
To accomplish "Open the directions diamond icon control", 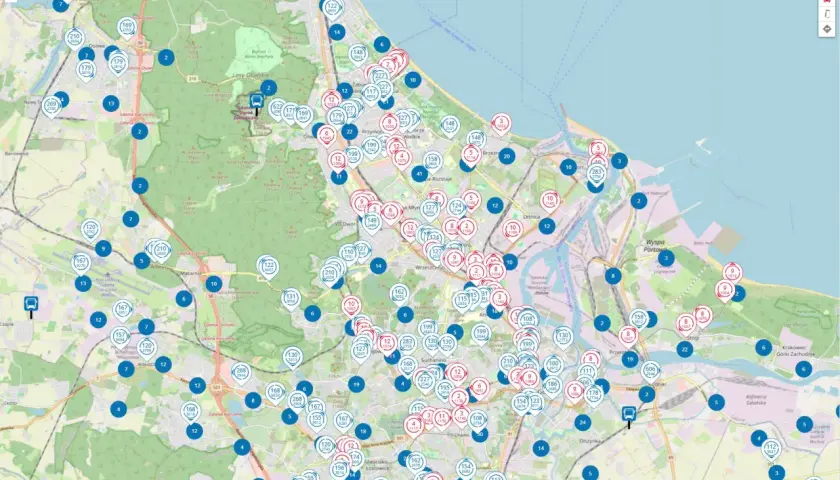I will coord(827,29).
